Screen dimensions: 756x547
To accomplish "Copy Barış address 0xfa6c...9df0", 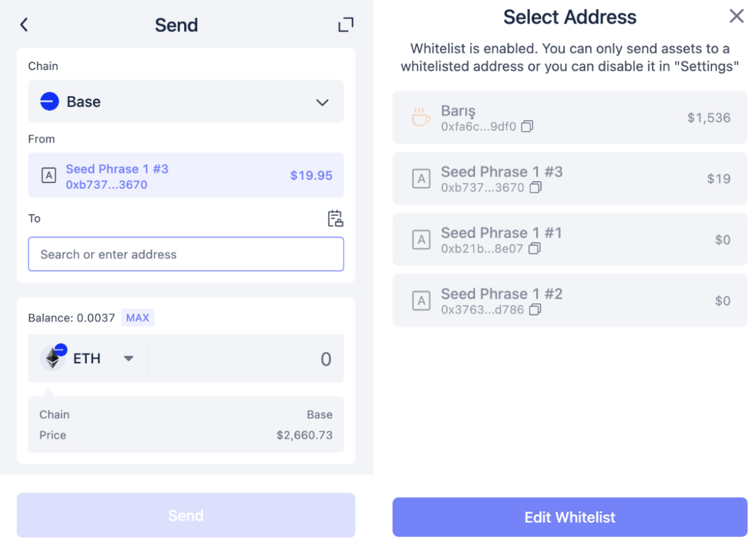I will 527,127.
